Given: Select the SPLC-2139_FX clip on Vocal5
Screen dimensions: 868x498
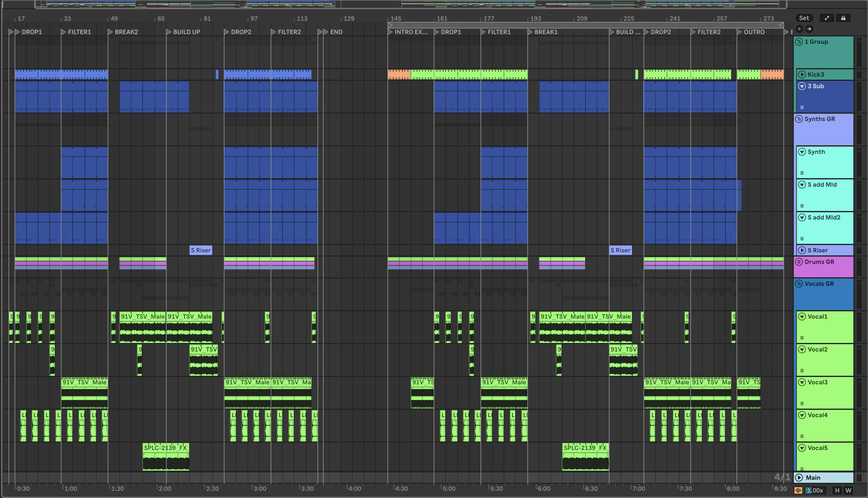Looking at the screenshot, I should (165, 448).
